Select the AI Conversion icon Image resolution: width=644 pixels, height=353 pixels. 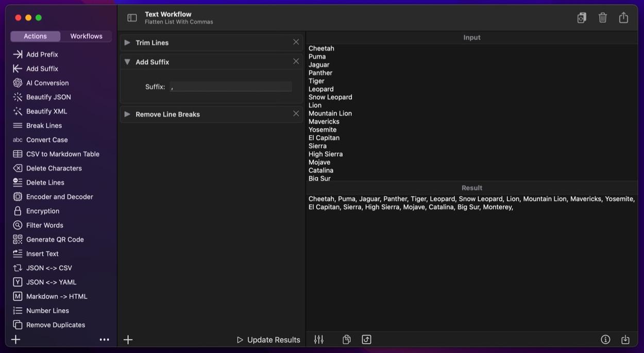coord(18,83)
